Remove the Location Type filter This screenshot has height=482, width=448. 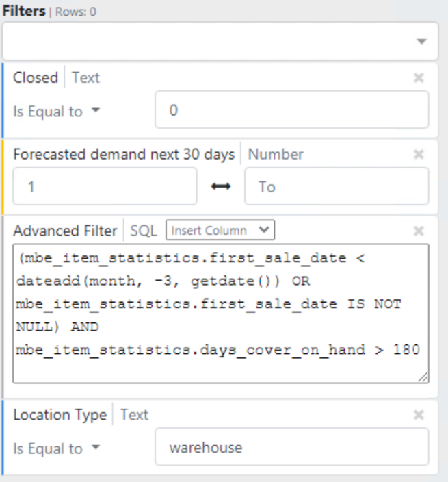(x=419, y=415)
